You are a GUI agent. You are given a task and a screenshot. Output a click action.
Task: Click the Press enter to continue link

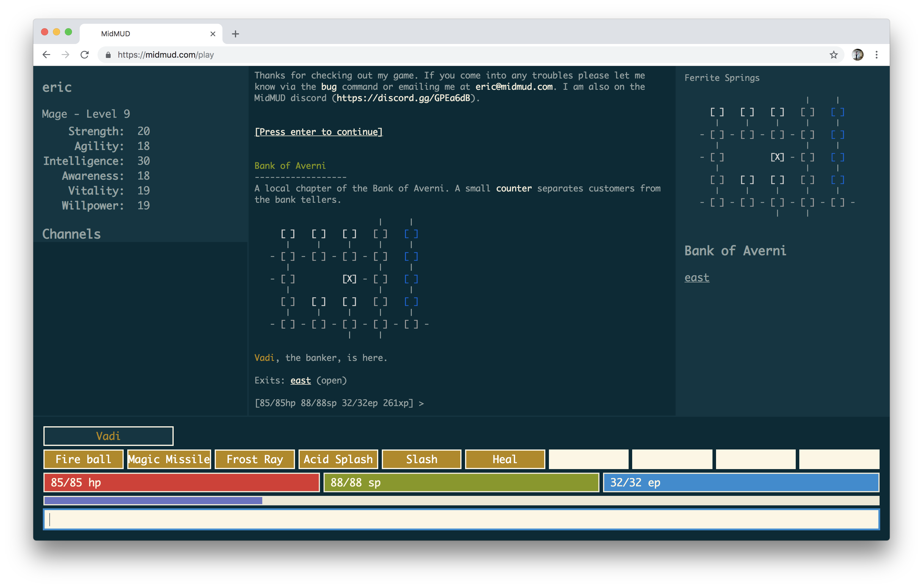pos(319,132)
